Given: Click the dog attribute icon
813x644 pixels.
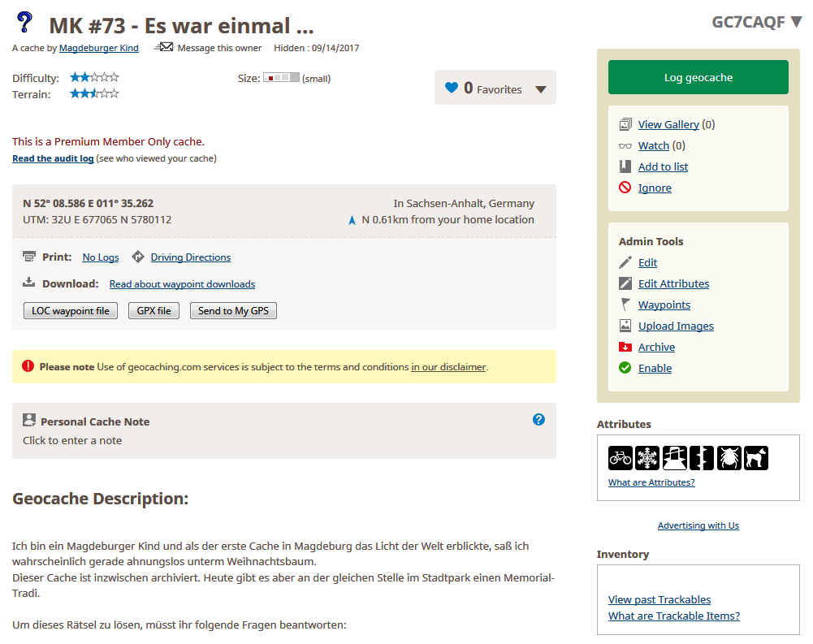Looking at the screenshot, I should (756, 458).
